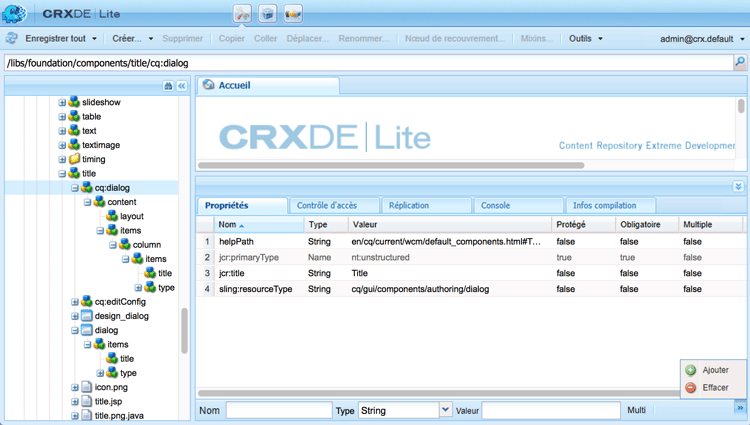This screenshot has height=425, width=750.
Task: Click the search magnifier next to path field
Action: point(739,62)
